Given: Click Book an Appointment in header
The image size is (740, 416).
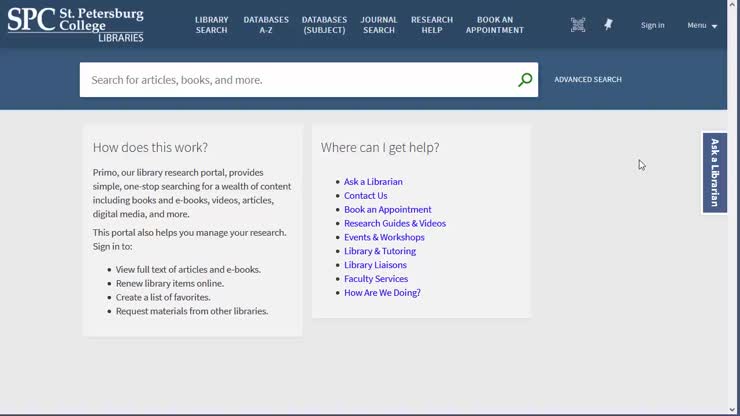Looking at the screenshot, I should click(x=494, y=25).
